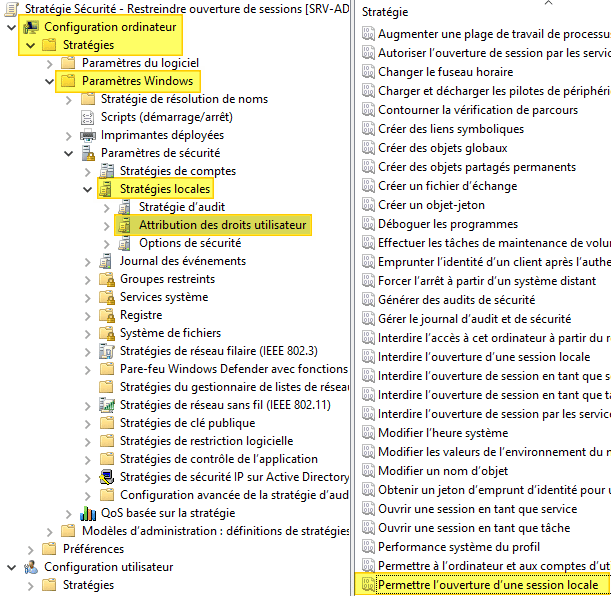Click the Registre locked folder icon

coord(107,315)
